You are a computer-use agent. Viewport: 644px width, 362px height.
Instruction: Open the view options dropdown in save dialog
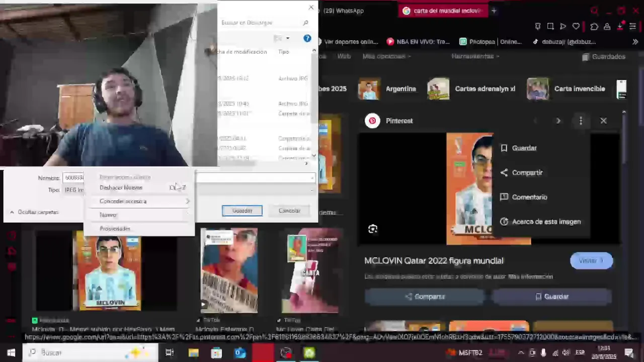point(288,38)
